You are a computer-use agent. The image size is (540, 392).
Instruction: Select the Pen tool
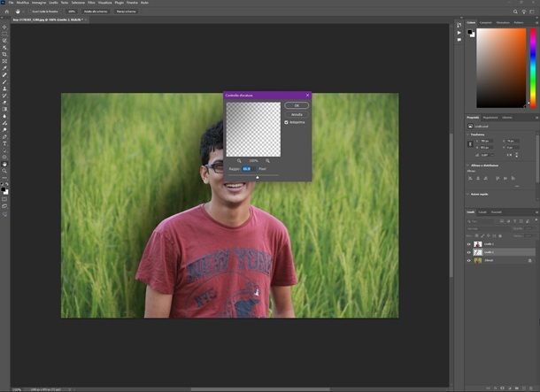(x=4, y=136)
